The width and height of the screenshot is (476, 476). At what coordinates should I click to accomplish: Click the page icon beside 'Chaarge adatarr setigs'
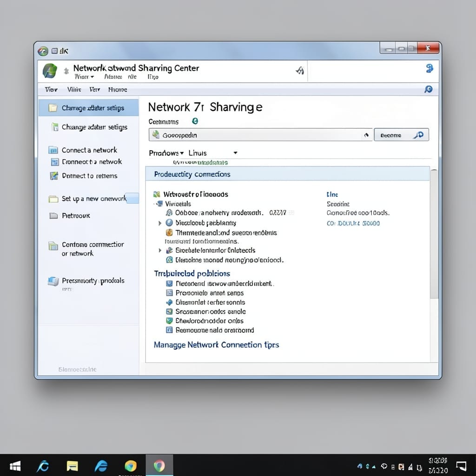tap(55, 126)
